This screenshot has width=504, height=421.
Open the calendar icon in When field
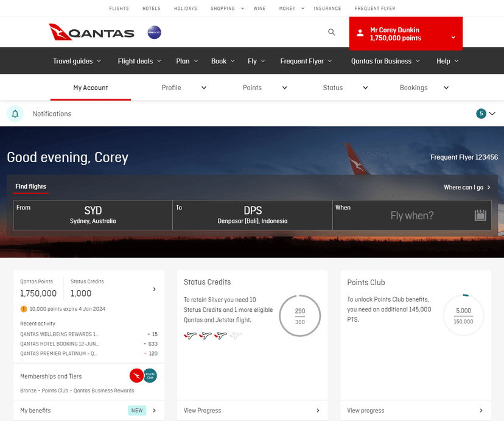pos(480,215)
